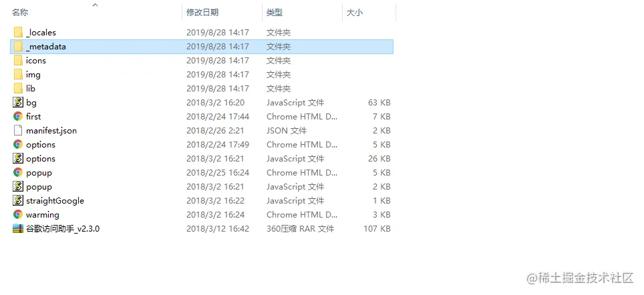Image resolution: width=644 pixels, height=295 pixels.
Task: Sort by the 名称 column header
Action: pos(20,12)
